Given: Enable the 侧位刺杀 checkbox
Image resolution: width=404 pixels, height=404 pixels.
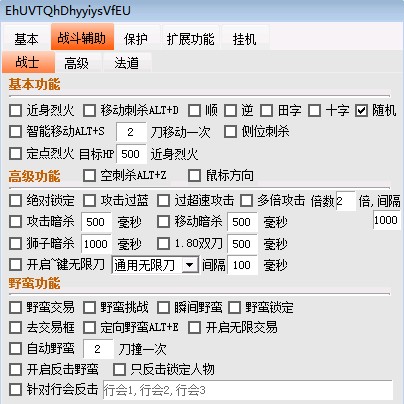Looking at the screenshot, I should click(x=230, y=131).
